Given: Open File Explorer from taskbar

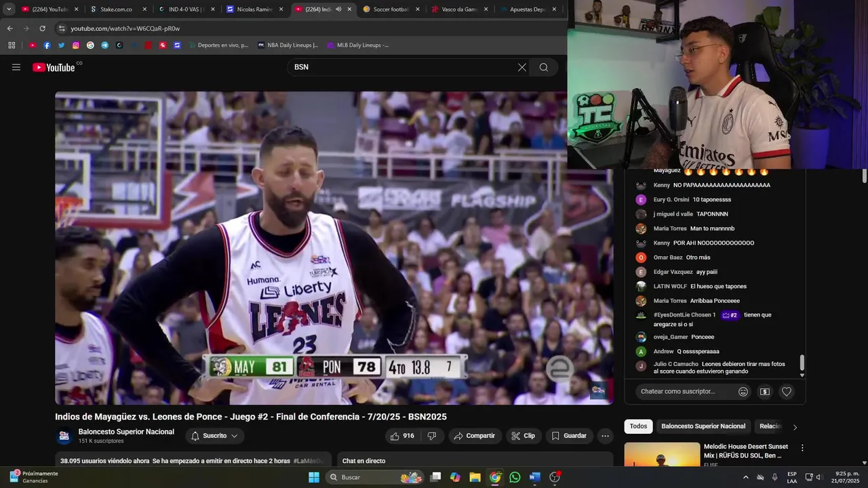Looking at the screenshot, I should 475,477.
